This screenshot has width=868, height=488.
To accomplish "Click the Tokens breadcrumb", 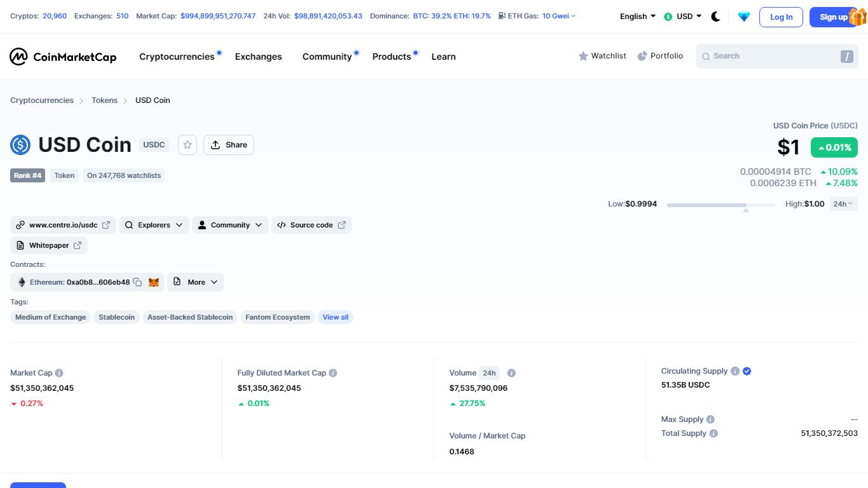I will pos(104,100).
